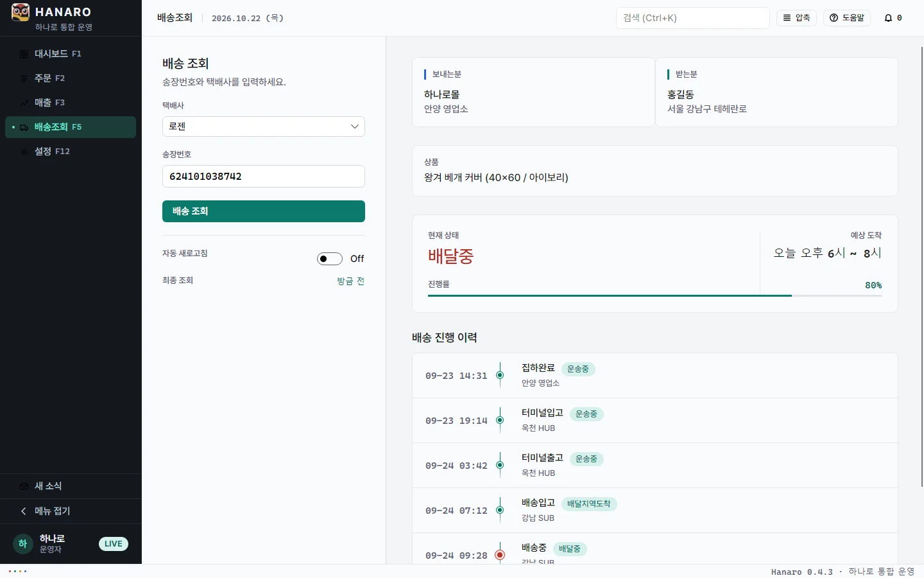Open 설정 F12 menu
924x578 pixels.
(x=71, y=152)
